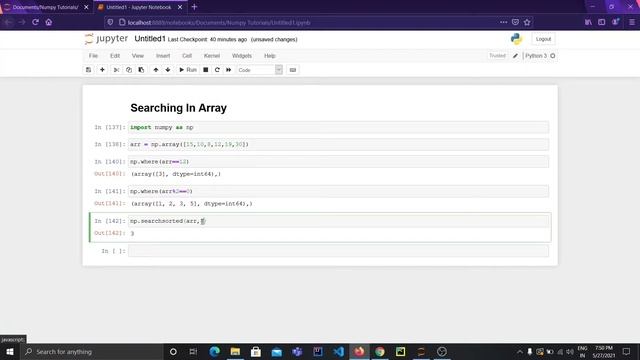Open the Edit menu

115,56
